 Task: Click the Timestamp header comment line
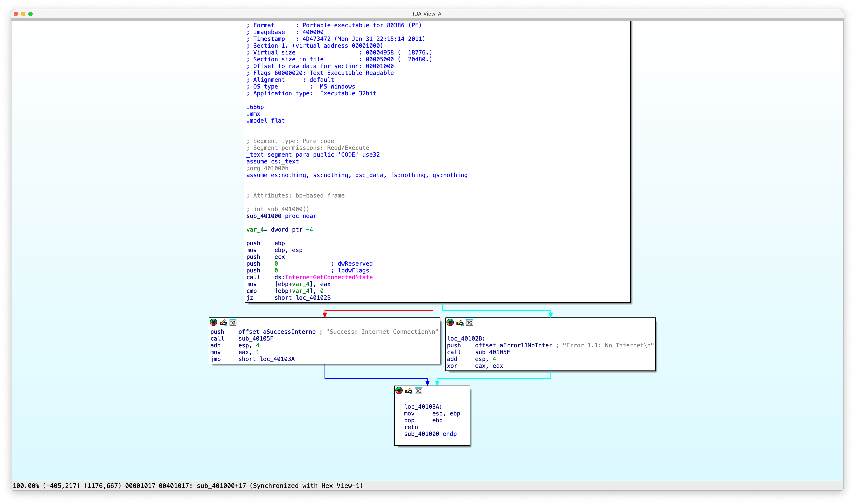tap(336, 39)
